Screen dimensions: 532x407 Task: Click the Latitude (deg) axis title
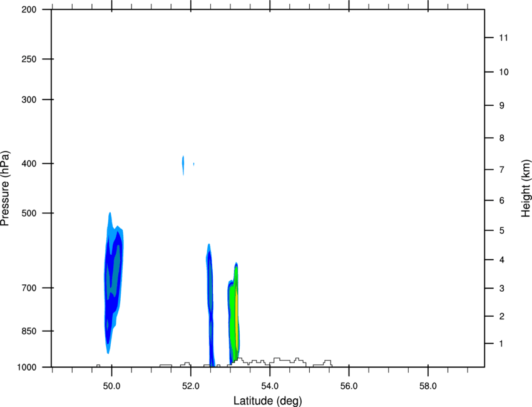coord(267,401)
